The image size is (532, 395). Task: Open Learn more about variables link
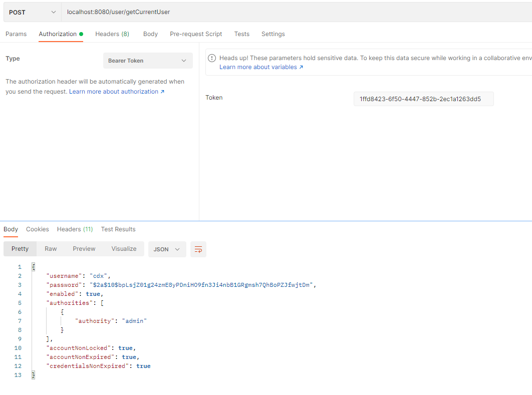(x=261, y=67)
